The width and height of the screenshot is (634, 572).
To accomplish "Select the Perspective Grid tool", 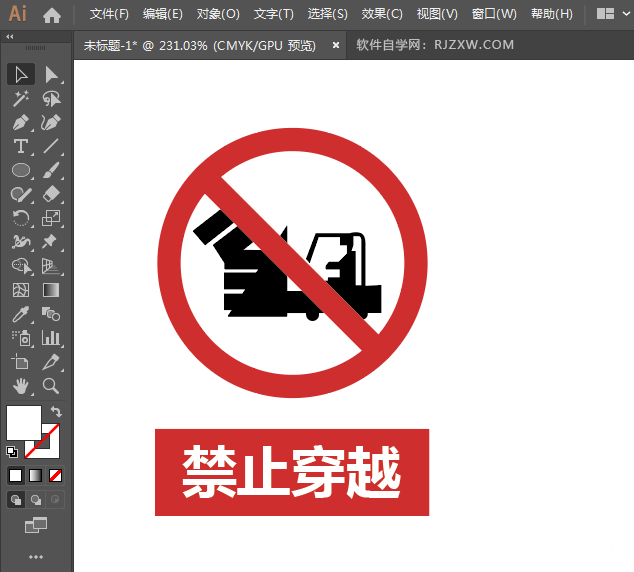I will tap(51, 266).
